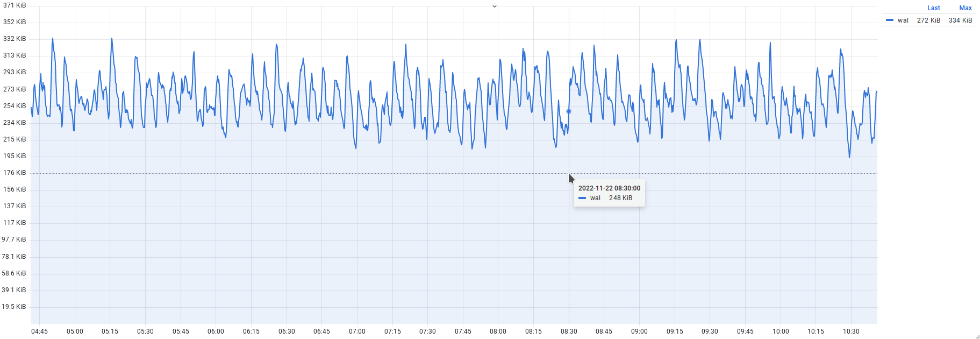Sort the legend by the Max column
The image size is (980, 339).
pyautogui.click(x=965, y=8)
